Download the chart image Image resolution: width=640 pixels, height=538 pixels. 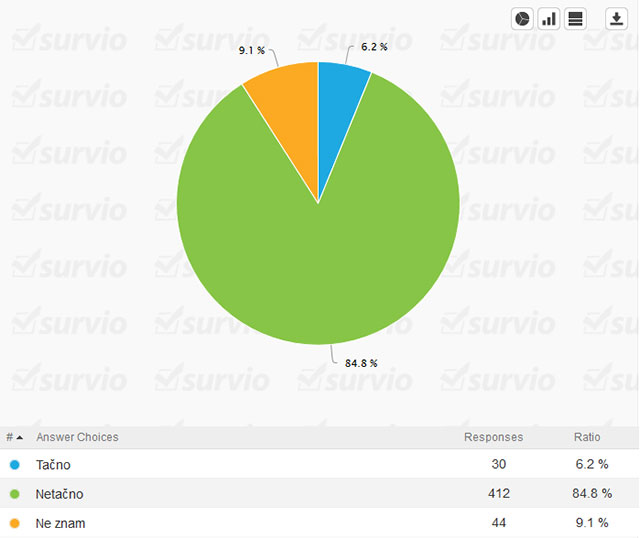[x=616, y=19]
